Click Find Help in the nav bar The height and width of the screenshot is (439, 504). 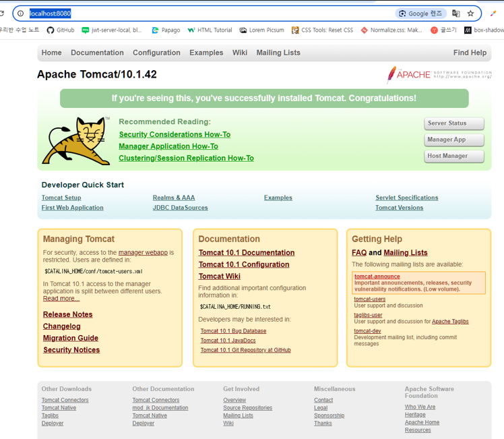tap(470, 53)
